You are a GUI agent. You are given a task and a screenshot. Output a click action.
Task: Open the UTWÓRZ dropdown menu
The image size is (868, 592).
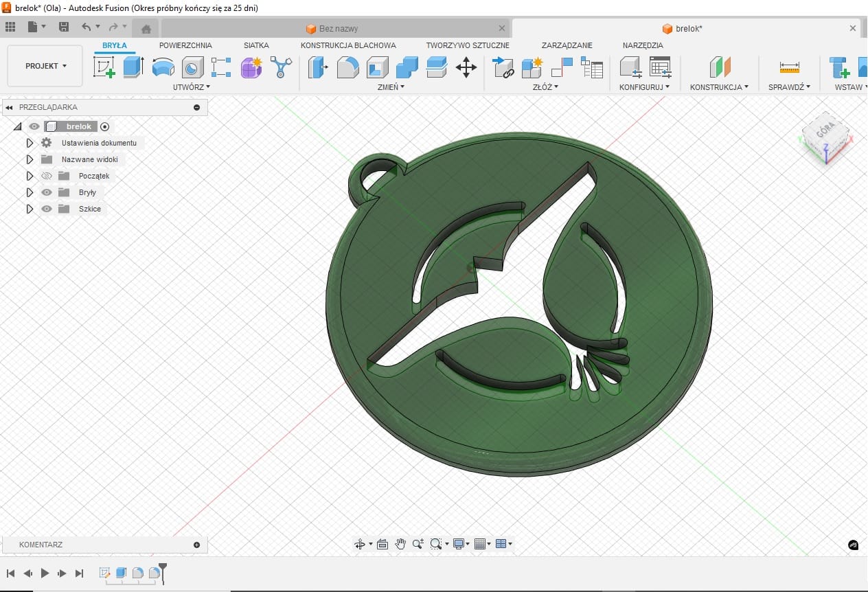click(x=192, y=87)
